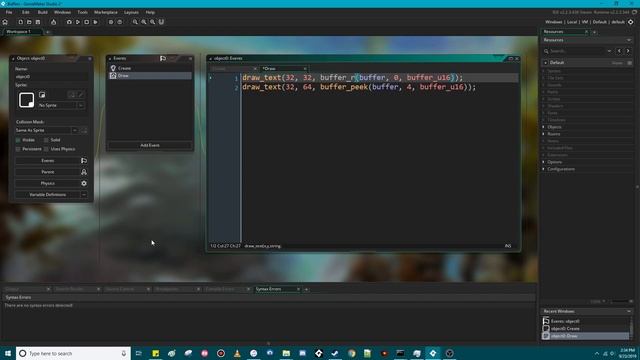This screenshot has width=640, height=360.
Task: Click the Physics button
Action: [48, 183]
